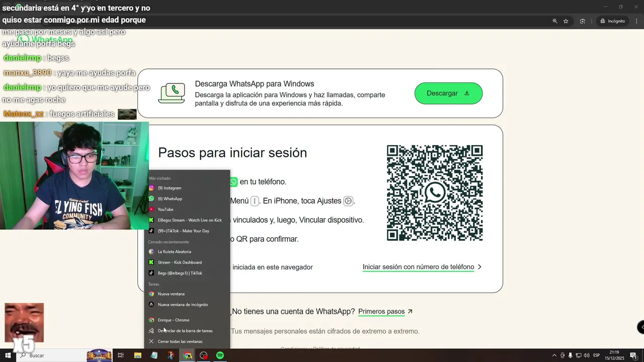Screen dimensions: 644x362
Task: Open the volume speaker tray icon
Action: (587, 355)
